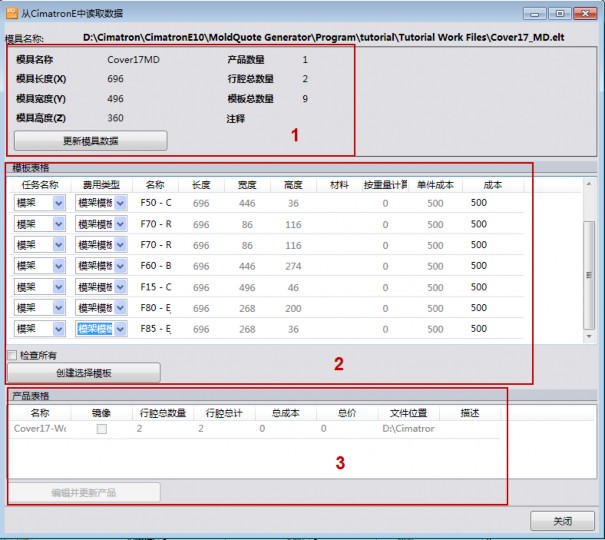Click width value 496 in F15 - C row
The width and height of the screenshot is (605, 540).
pos(247,287)
